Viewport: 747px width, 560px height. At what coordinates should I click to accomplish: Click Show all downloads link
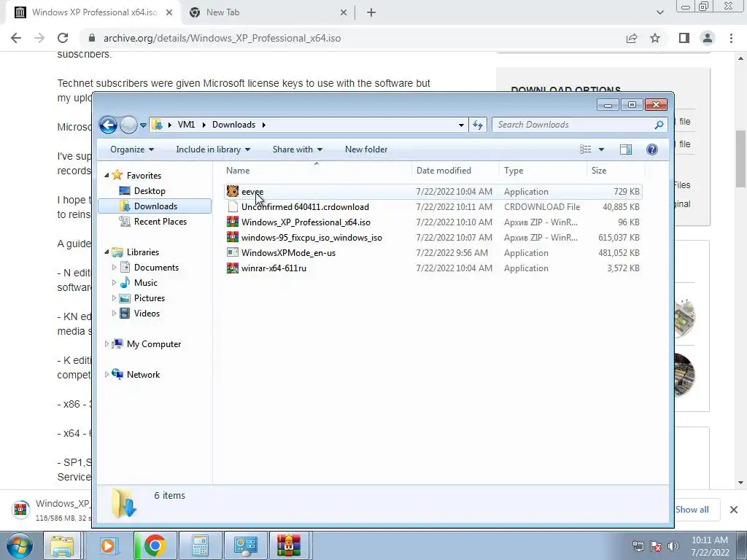pyautogui.click(x=692, y=510)
